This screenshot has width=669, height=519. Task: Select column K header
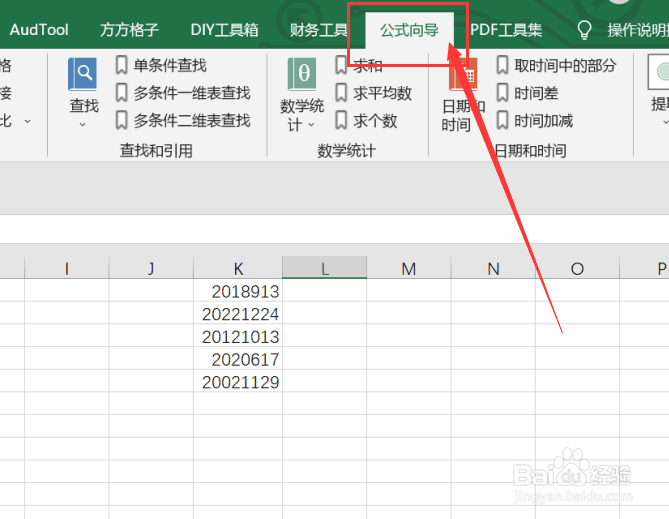coord(238,268)
